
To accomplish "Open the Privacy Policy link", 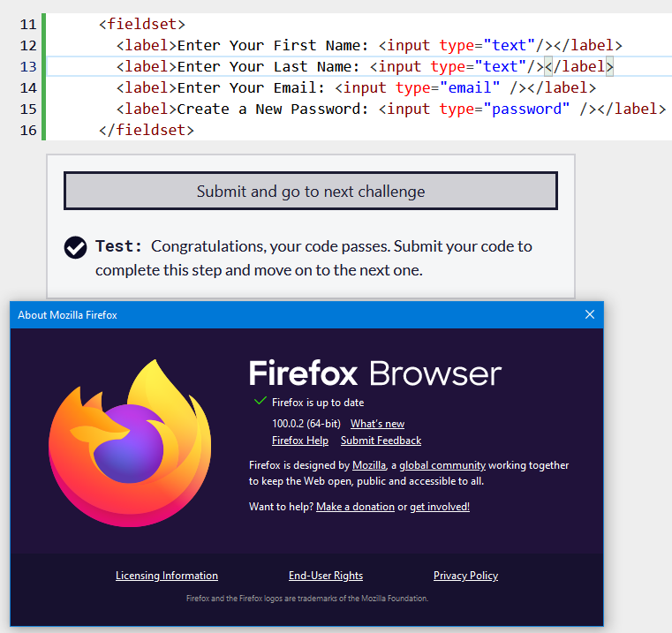I will click(x=466, y=576).
